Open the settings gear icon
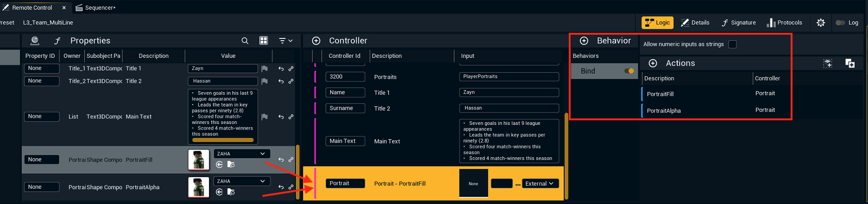 pyautogui.click(x=820, y=23)
